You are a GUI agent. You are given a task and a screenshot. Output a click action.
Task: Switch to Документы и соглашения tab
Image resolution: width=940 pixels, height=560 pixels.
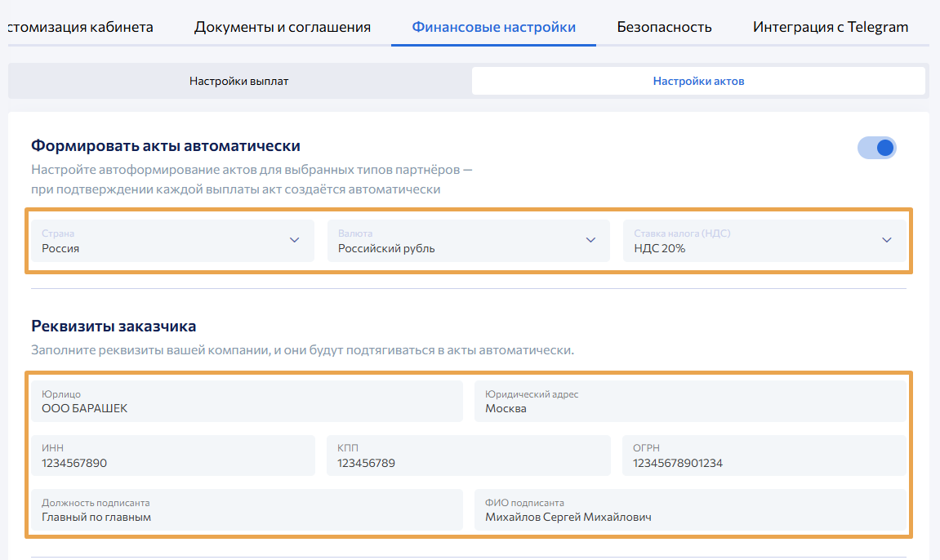[282, 27]
